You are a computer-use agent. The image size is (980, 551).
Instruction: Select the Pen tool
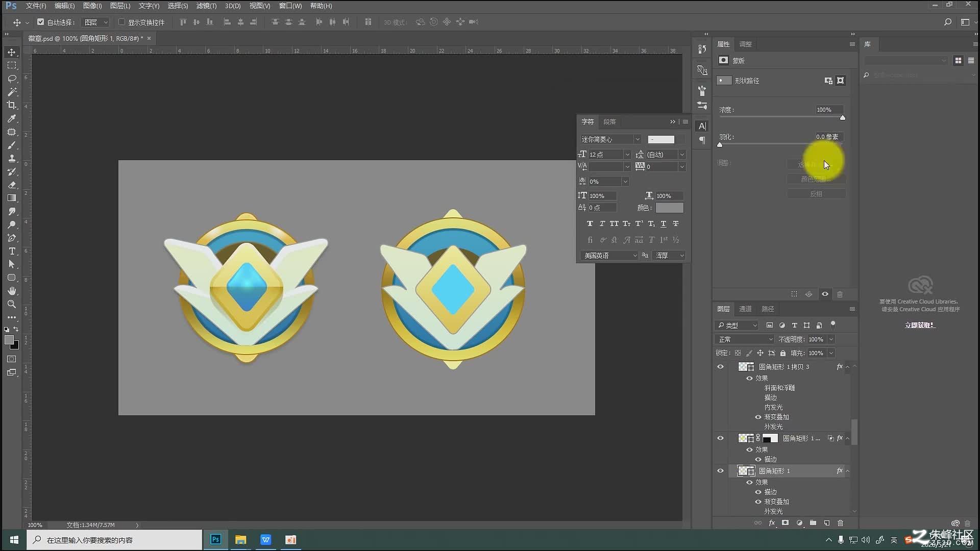[x=12, y=238]
